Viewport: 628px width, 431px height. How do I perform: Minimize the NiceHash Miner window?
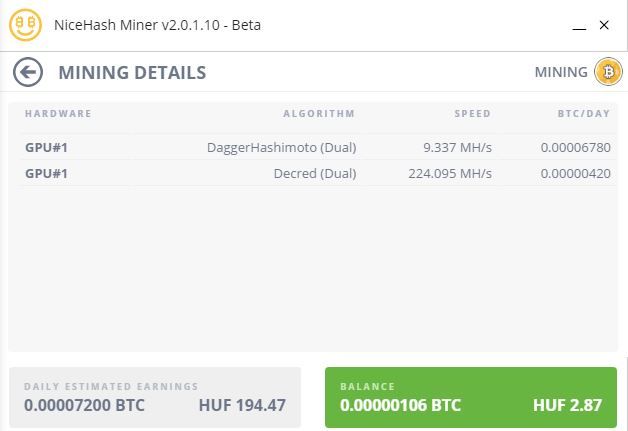pos(579,26)
